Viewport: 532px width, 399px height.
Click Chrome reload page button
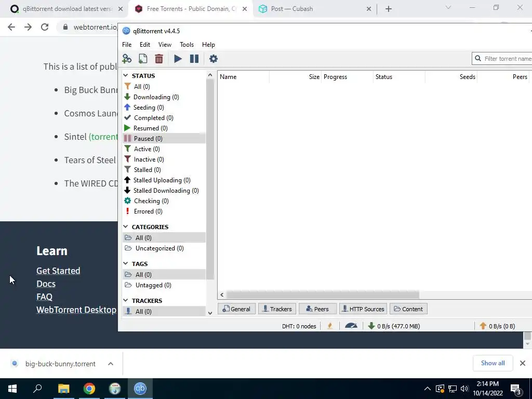45,27
